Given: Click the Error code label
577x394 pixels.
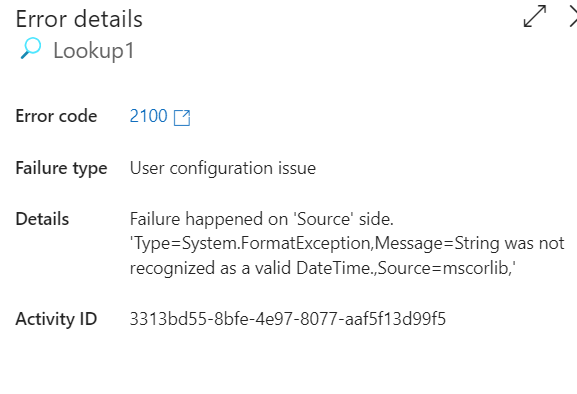Looking at the screenshot, I should click(56, 116).
